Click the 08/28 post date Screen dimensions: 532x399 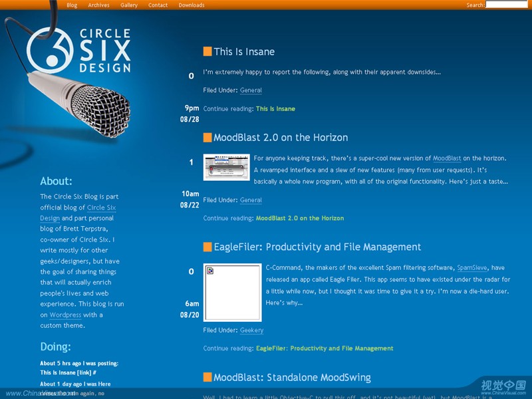coord(190,120)
